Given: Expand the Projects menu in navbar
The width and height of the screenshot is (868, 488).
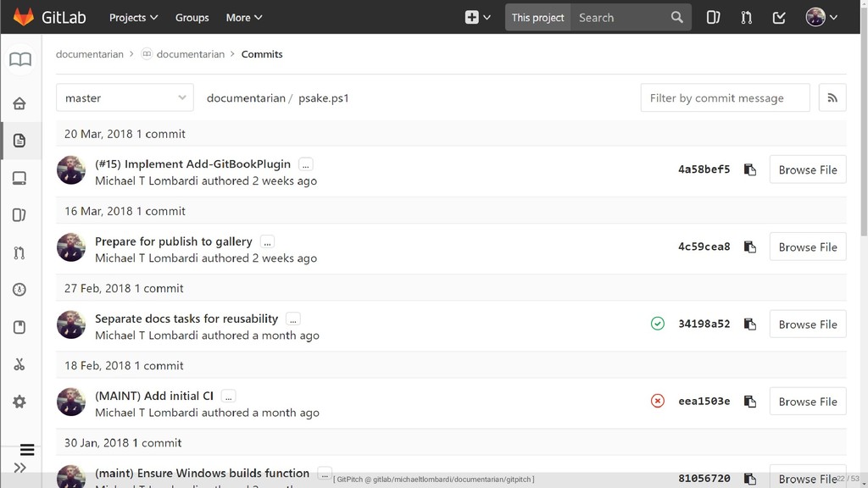Looking at the screenshot, I should tap(133, 17).
